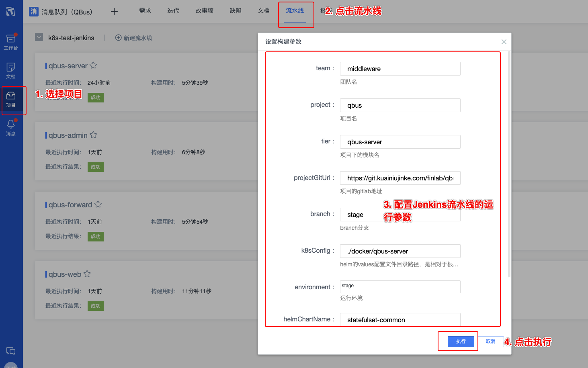Star the qbus-web pipeline

pos(88,274)
